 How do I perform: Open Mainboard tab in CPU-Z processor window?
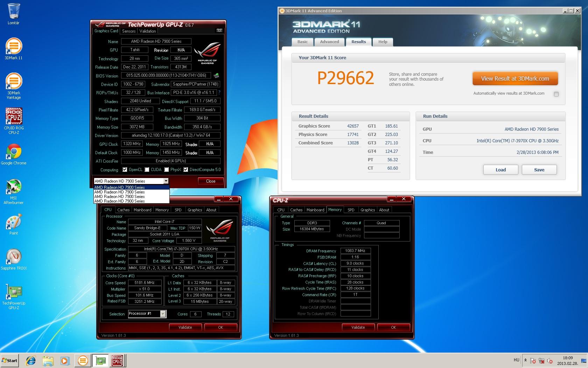(142, 210)
